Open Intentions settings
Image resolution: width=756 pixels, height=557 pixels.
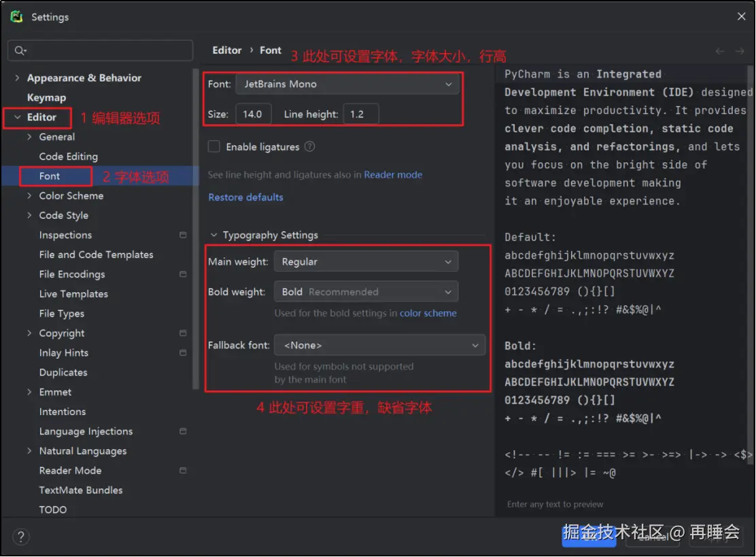63,412
